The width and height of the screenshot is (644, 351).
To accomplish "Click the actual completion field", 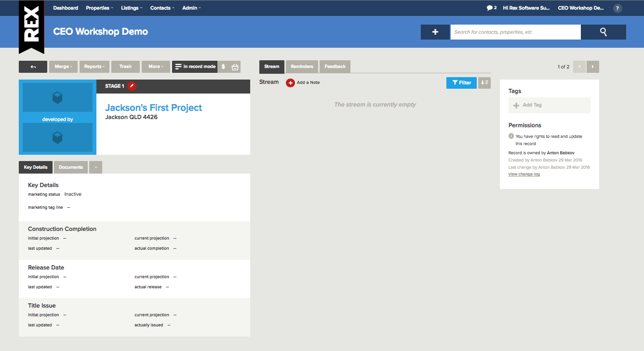I will pyautogui.click(x=155, y=248).
